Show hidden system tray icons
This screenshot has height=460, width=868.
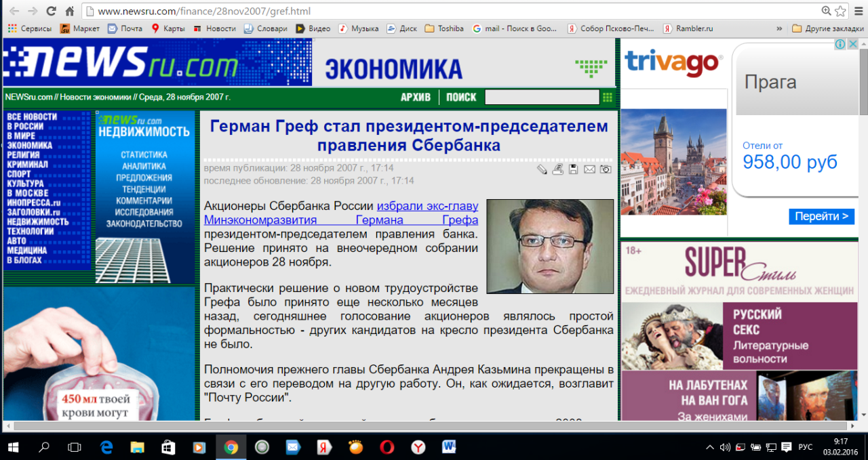709,447
